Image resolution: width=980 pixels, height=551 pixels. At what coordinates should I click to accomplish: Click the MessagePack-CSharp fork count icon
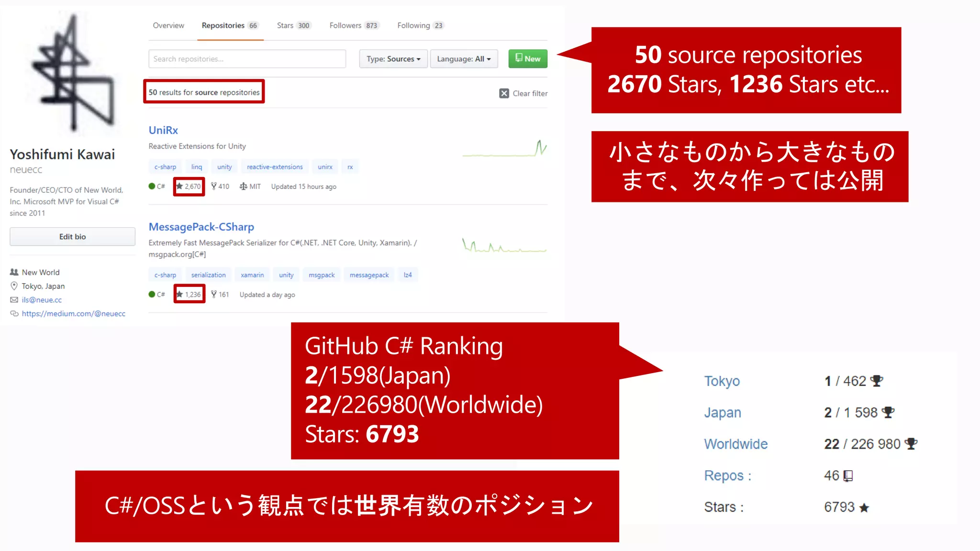(214, 295)
